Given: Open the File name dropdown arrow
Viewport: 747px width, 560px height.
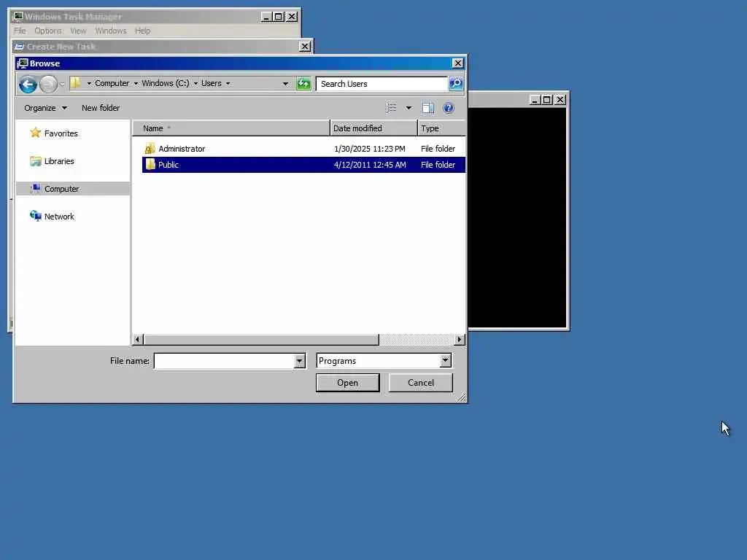Looking at the screenshot, I should coord(300,361).
